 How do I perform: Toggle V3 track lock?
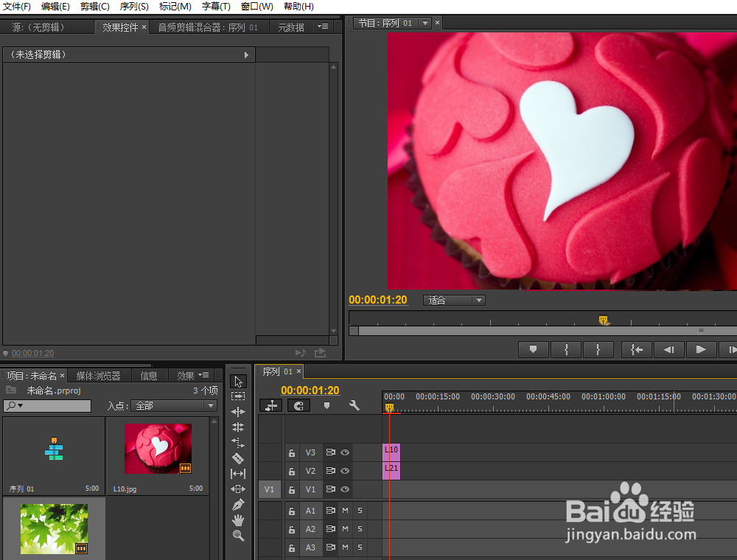pyautogui.click(x=292, y=453)
